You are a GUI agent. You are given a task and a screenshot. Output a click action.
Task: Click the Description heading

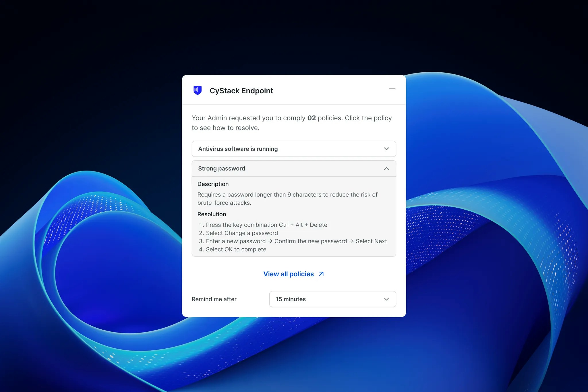coord(213,184)
